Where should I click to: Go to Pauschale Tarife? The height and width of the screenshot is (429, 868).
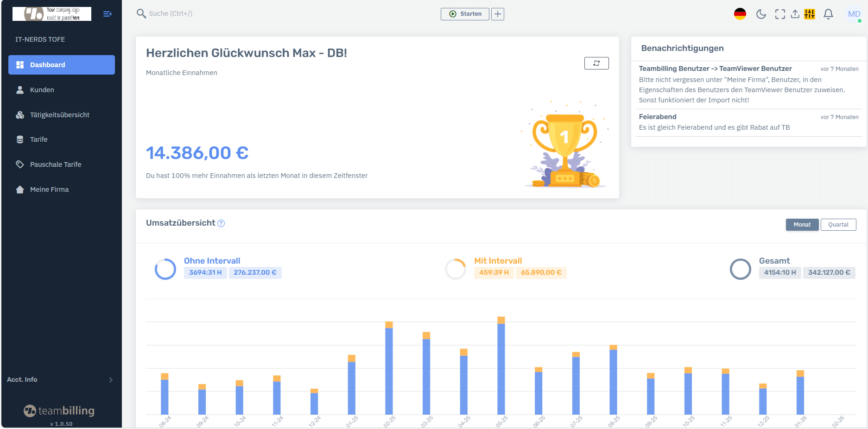(x=56, y=164)
